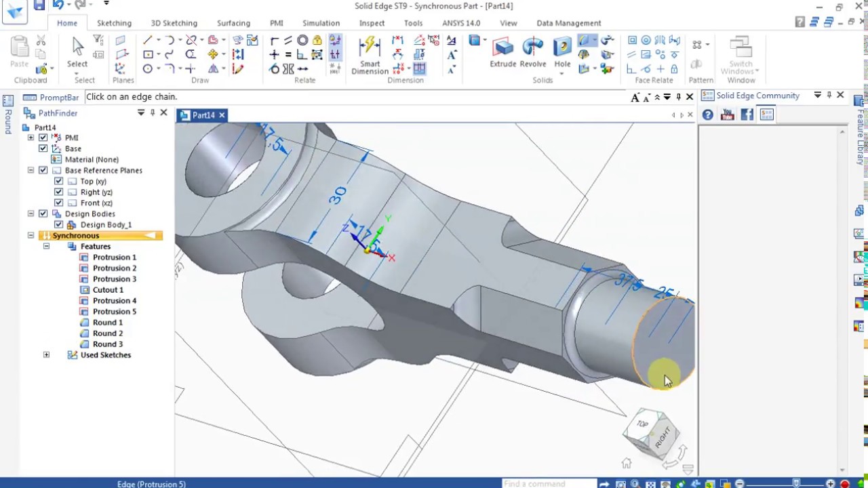868x488 pixels.
Task: Collapse the Features node
Action: pos(46,246)
